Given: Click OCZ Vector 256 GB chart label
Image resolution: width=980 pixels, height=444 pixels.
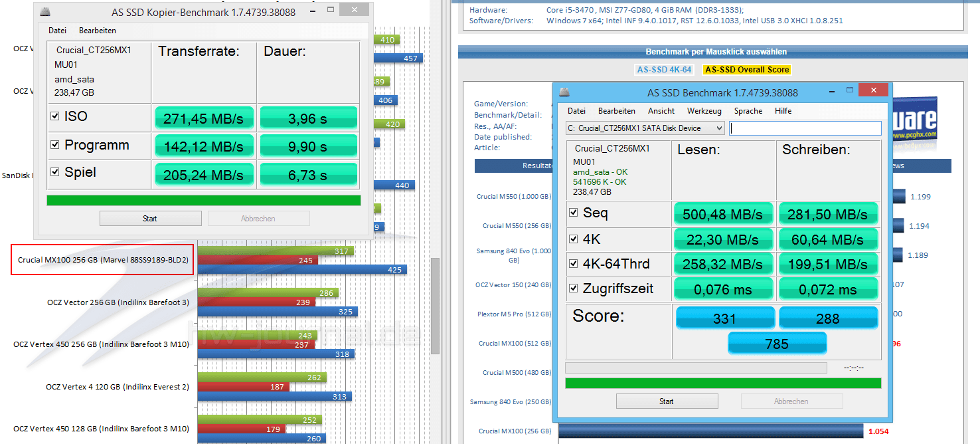Looking at the screenshot, I should 118,302.
